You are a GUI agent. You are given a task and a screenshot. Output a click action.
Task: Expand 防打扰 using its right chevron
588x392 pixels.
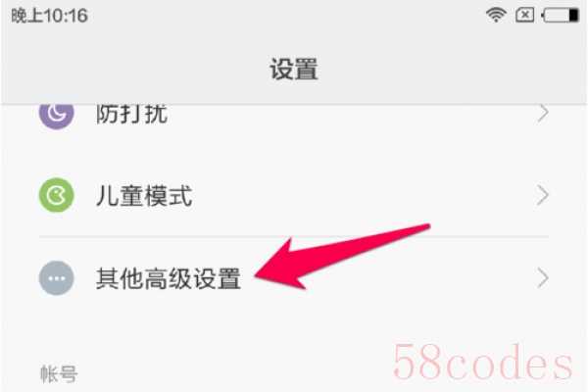point(542,113)
